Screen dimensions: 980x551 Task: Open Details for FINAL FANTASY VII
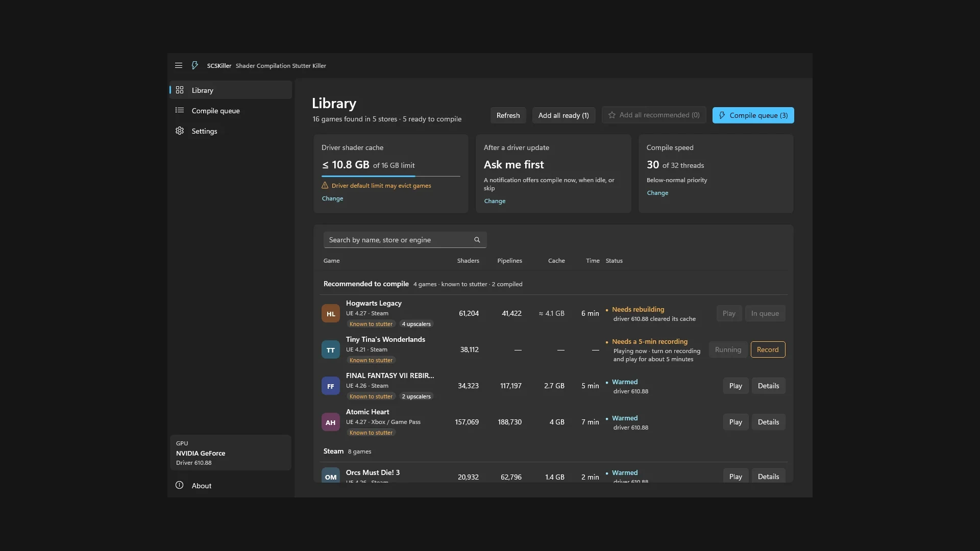768,386
